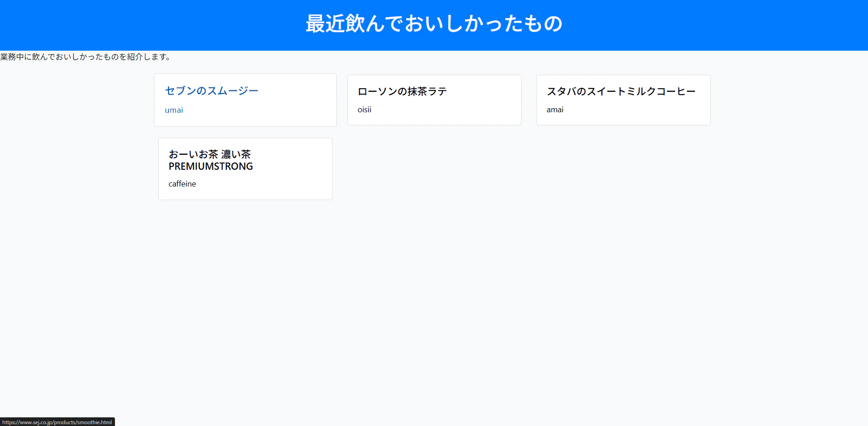Open the ローソンの抹茶ラテ card
The width and height of the screenshot is (868, 426).
(434, 100)
